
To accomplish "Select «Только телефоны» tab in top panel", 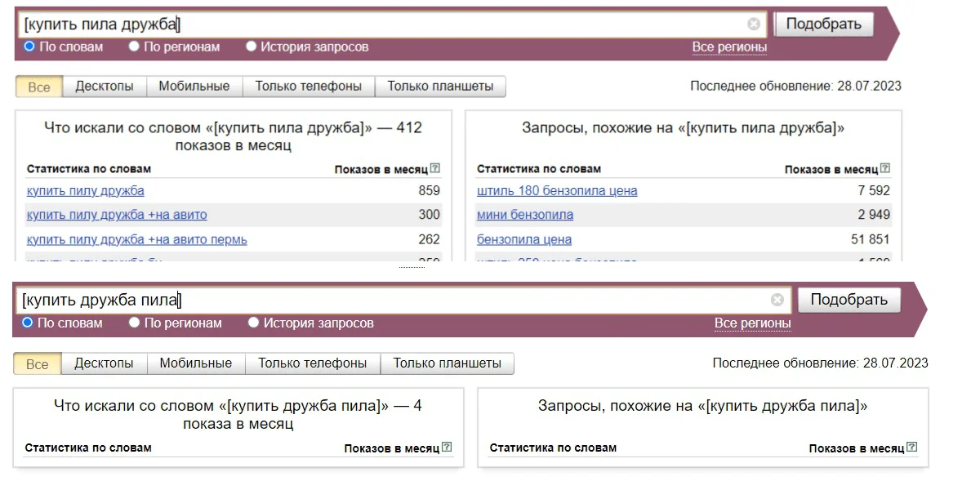I will [x=308, y=87].
